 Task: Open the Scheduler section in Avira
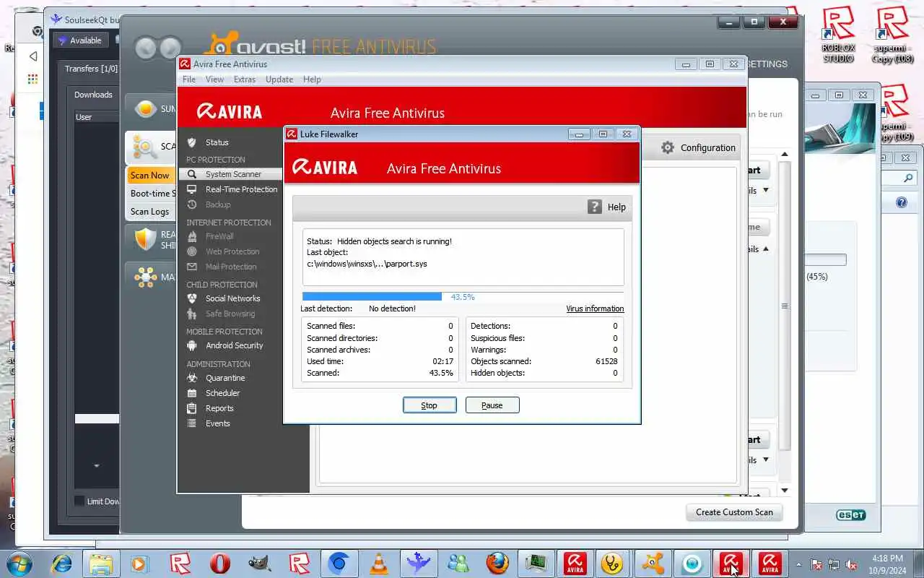click(222, 393)
